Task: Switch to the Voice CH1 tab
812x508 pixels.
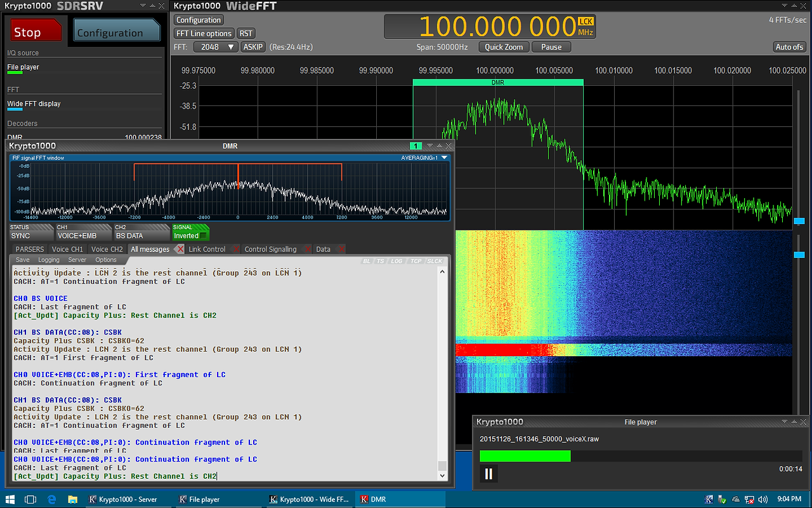Action: click(x=67, y=250)
